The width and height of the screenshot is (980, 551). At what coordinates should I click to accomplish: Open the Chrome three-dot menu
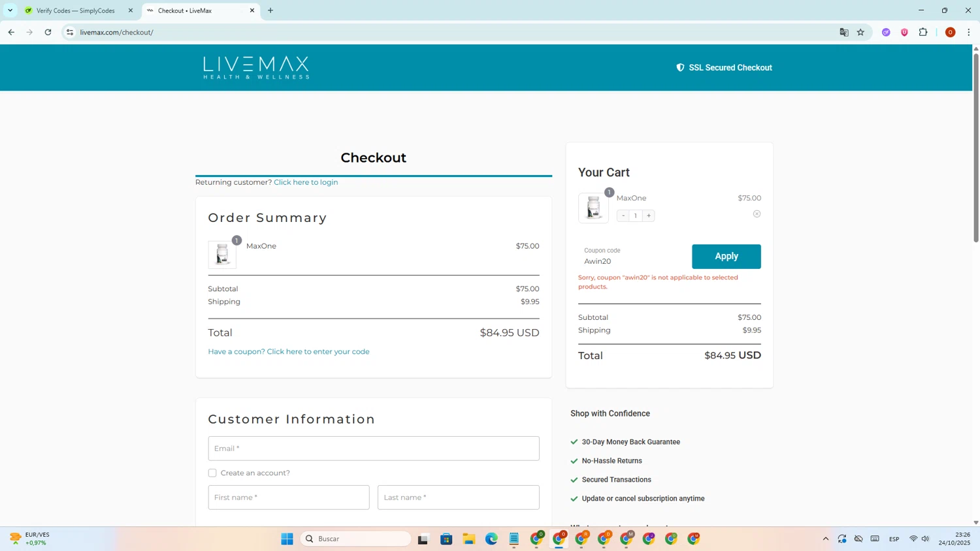tap(969, 32)
